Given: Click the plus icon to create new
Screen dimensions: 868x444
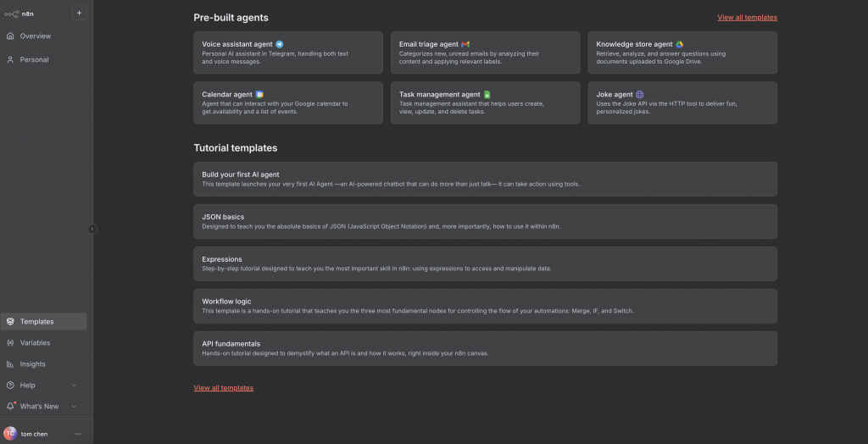Looking at the screenshot, I should [79, 13].
